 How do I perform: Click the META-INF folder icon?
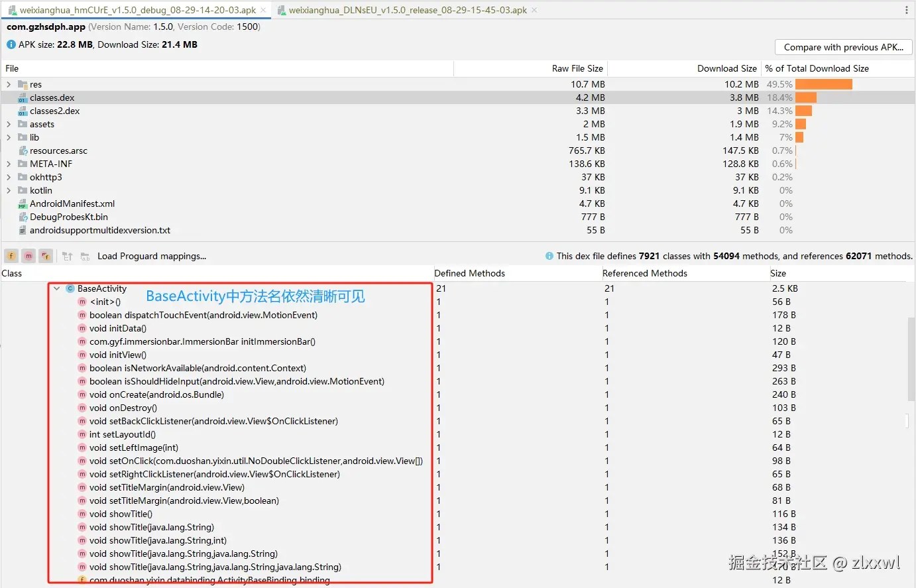tap(23, 164)
